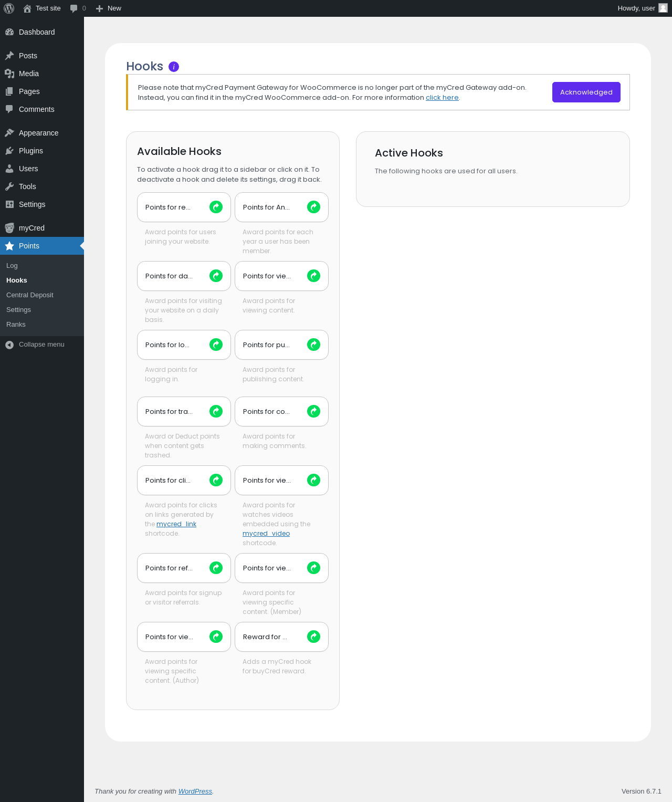Select the Reward for ... hook card
The height and width of the screenshot is (802, 672).
(x=281, y=637)
